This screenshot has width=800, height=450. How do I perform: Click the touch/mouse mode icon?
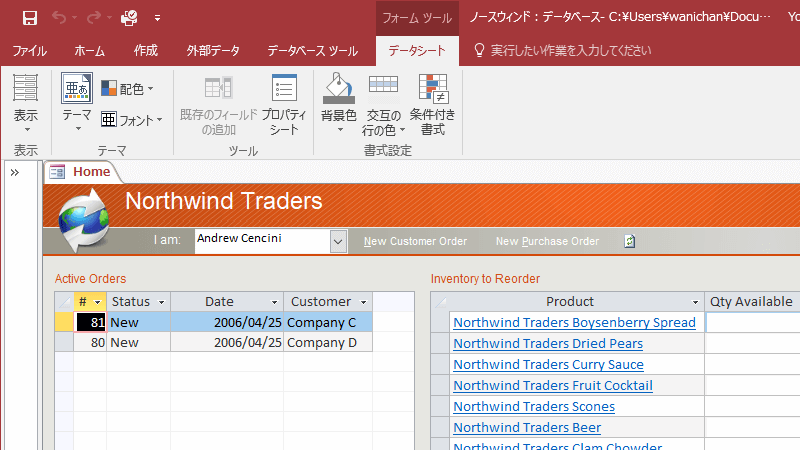pos(129,18)
